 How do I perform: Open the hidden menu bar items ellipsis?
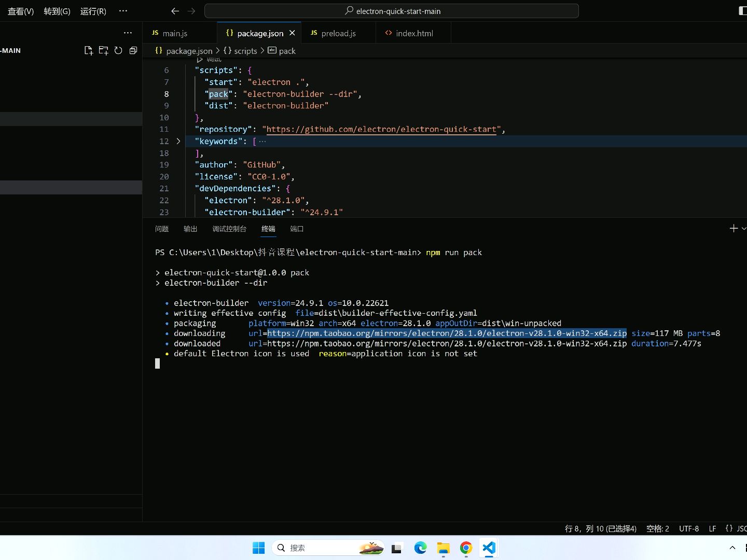123,11
